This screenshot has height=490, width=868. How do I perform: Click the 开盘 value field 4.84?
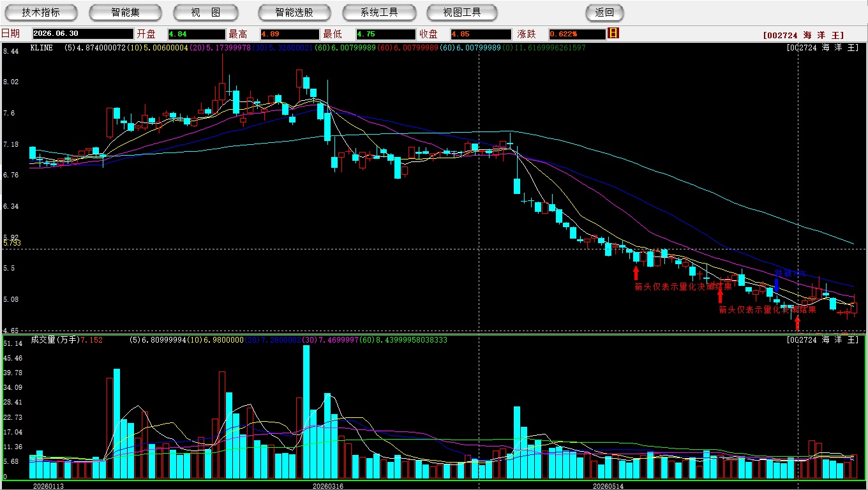(x=197, y=34)
